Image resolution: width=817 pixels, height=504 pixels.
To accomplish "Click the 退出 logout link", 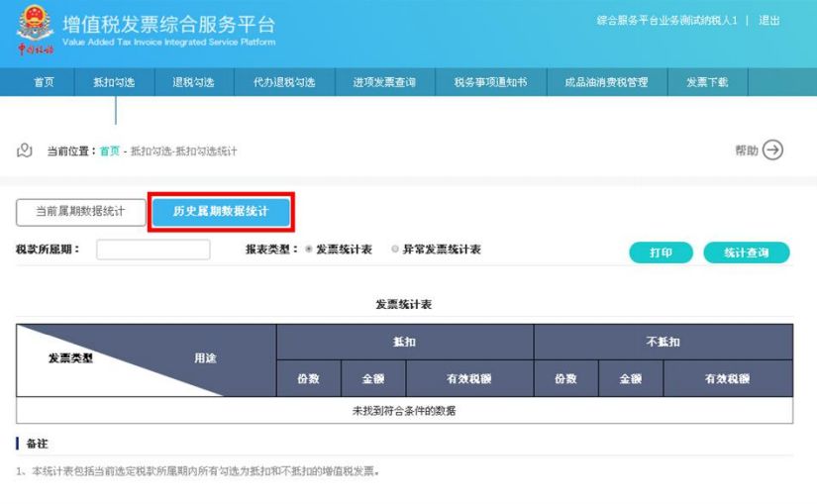I will [769, 21].
